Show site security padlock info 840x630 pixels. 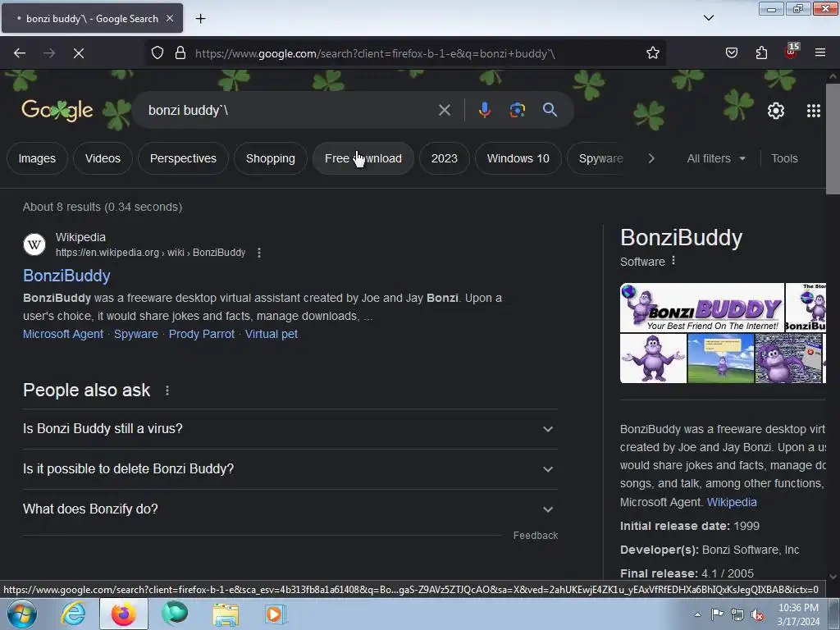click(x=180, y=53)
